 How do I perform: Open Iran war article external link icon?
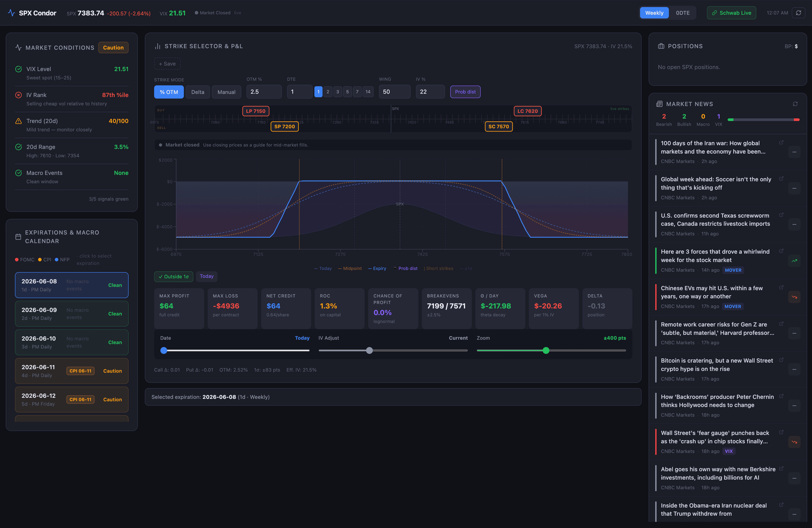[781, 143]
